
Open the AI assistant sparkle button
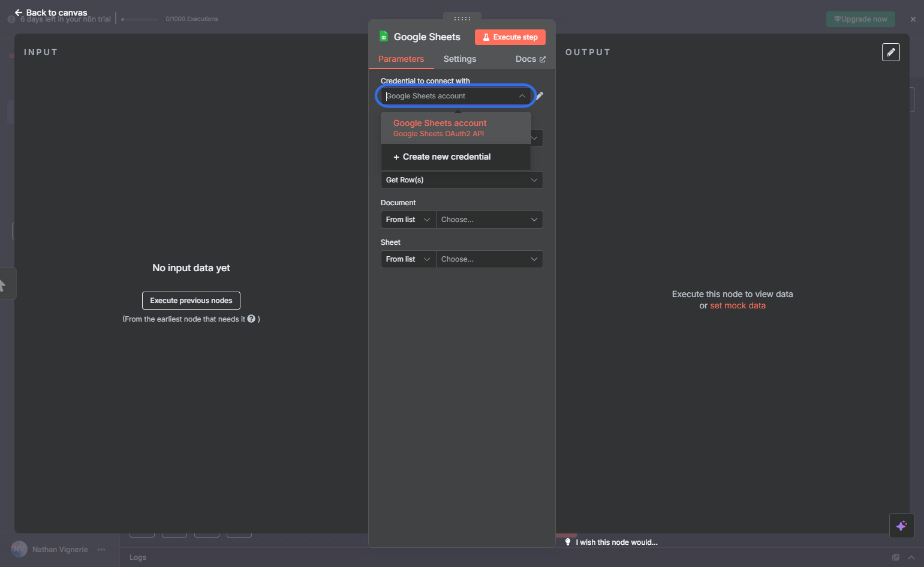click(902, 526)
